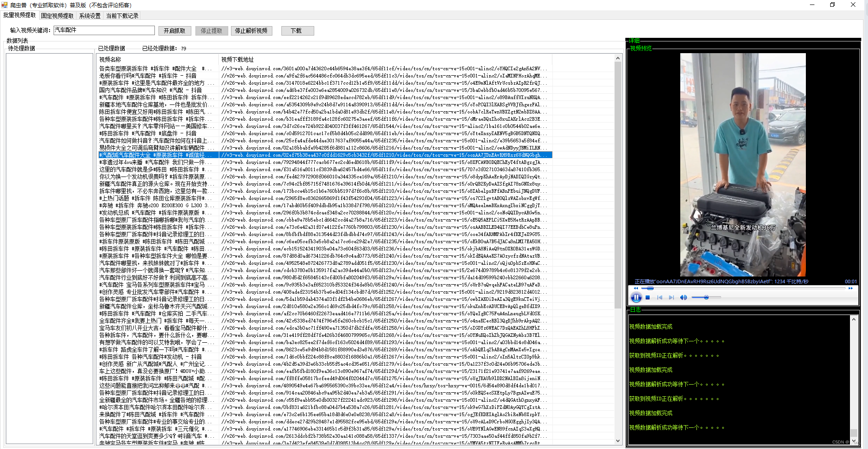Viewport: 868px width, 449px height.
Task: Select the row 汽车那些部件坏一个就得换一套呢?
Action: coord(325,270)
